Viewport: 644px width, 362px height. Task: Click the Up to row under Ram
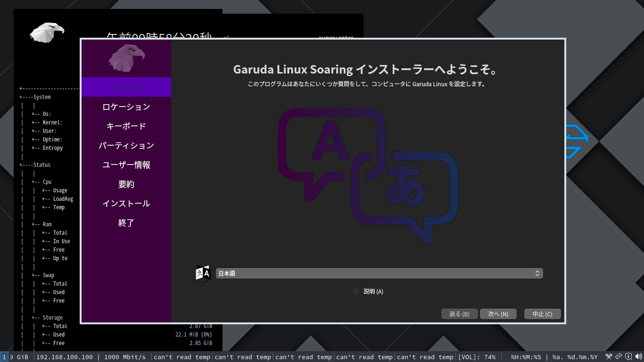point(55,258)
